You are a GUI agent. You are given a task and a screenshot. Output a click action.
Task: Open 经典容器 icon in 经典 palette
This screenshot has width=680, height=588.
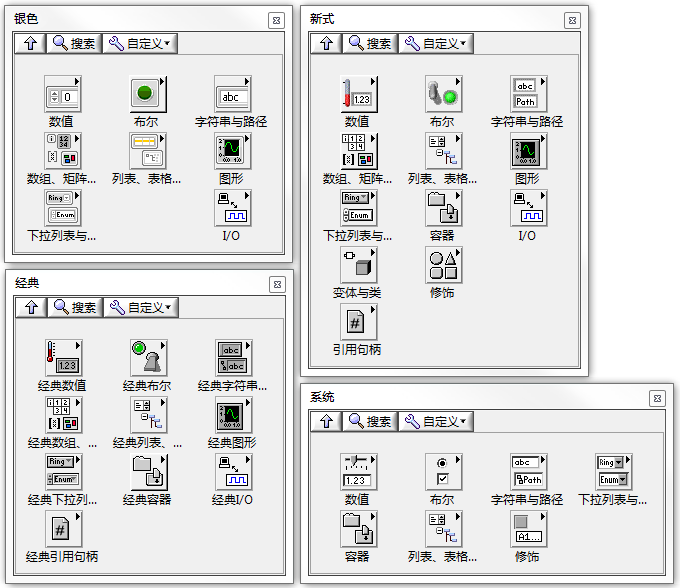[x=147, y=473]
